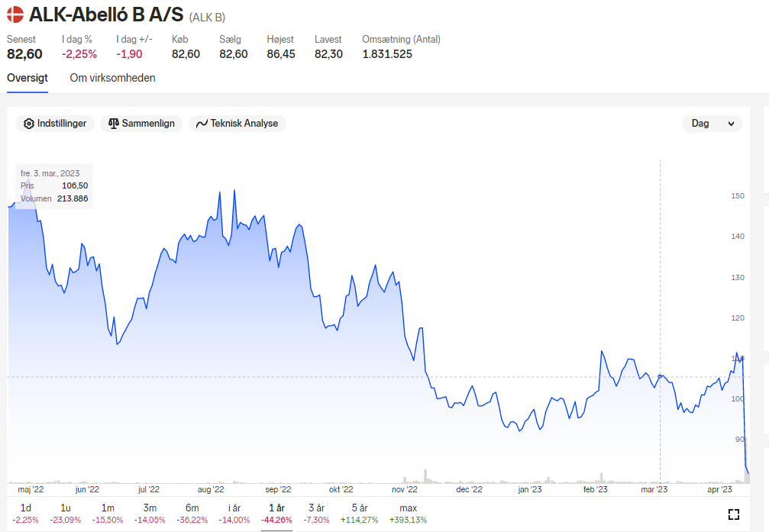This screenshot has width=769, height=532.
Task: Click the (ALK B) ticker label
Action: [x=207, y=17]
